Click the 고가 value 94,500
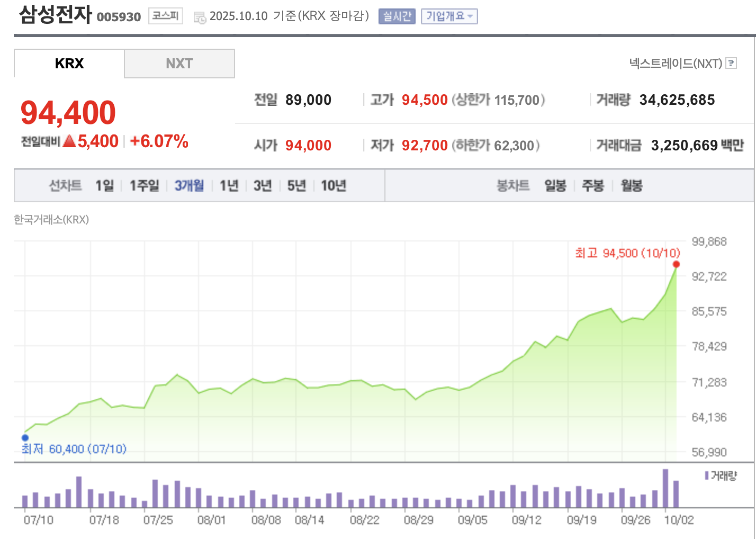Screen dimensions: 756x539 (425, 100)
